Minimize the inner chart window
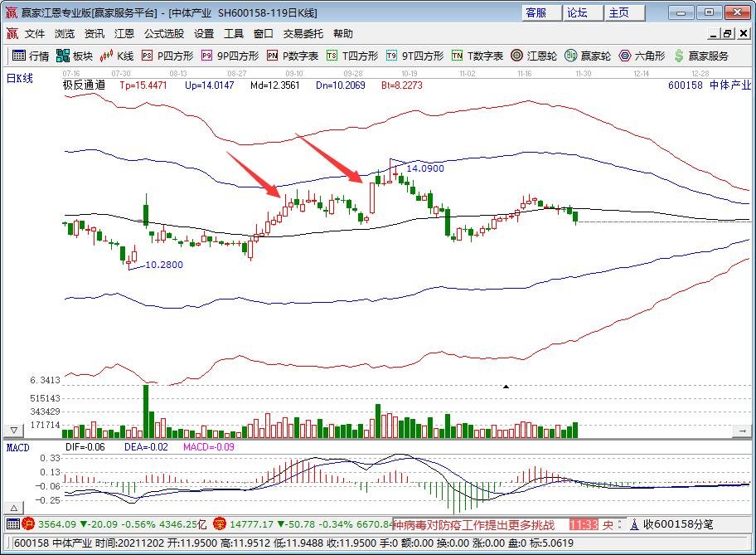 pos(714,33)
